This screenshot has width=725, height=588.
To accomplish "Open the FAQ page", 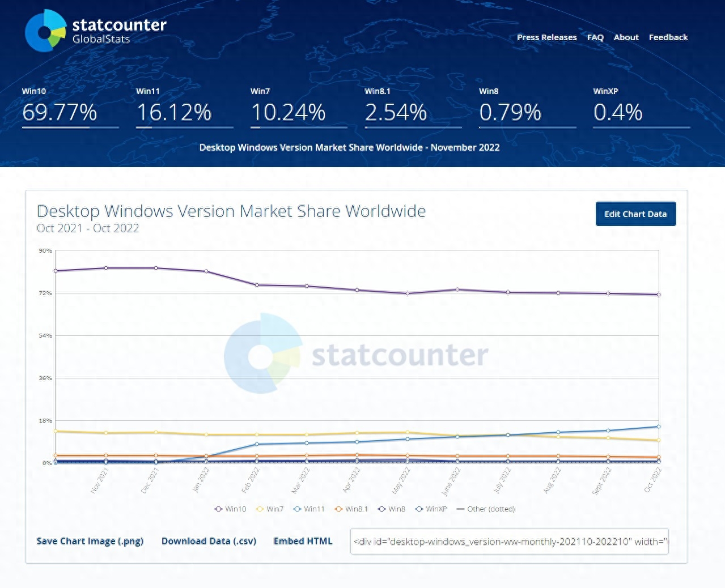I will [595, 37].
